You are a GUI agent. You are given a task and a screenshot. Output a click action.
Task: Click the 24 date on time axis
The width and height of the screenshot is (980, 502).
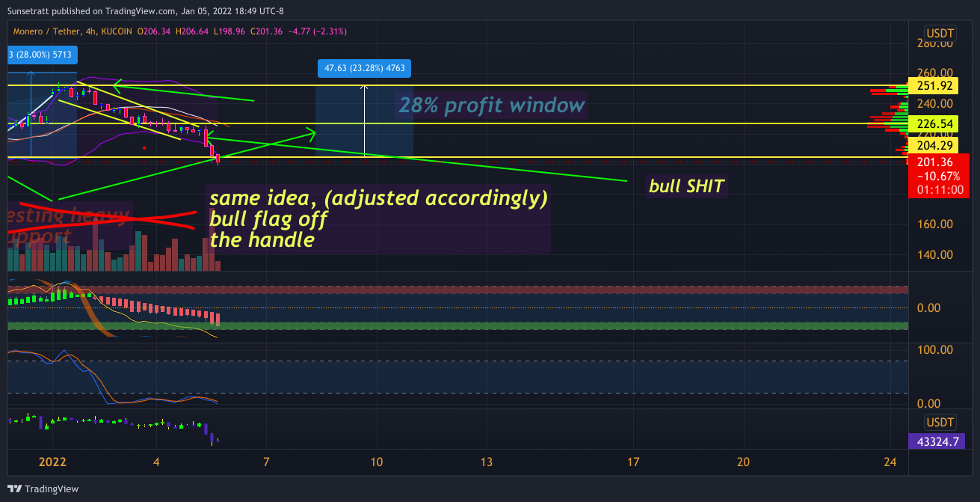click(890, 462)
